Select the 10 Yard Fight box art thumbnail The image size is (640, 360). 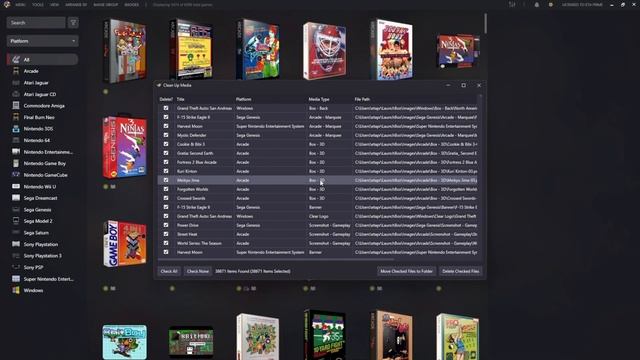(x=325, y=335)
